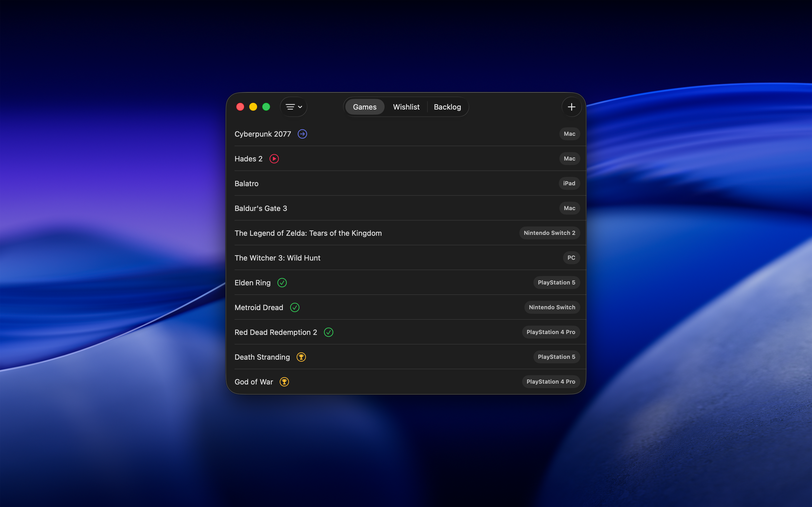The height and width of the screenshot is (507, 812).
Task: Click the PlayStation 4 Pro tag on God of War
Action: pyautogui.click(x=551, y=382)
